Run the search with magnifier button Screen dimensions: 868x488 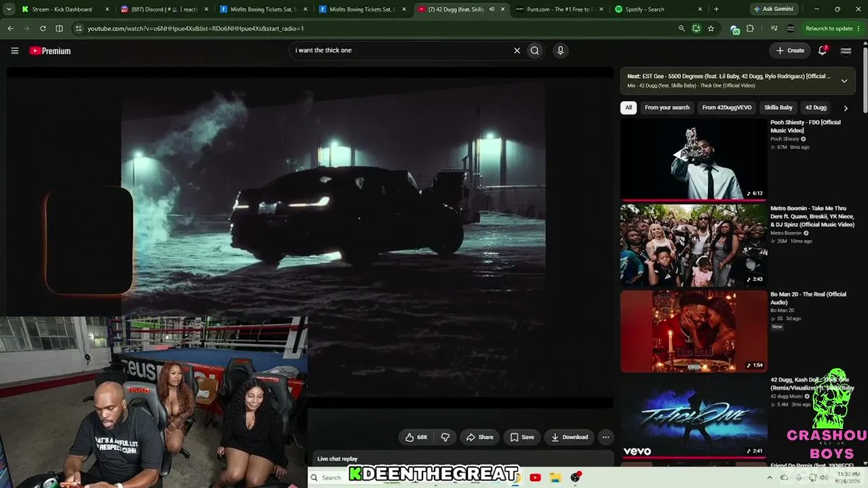click(x=535, y=50)
